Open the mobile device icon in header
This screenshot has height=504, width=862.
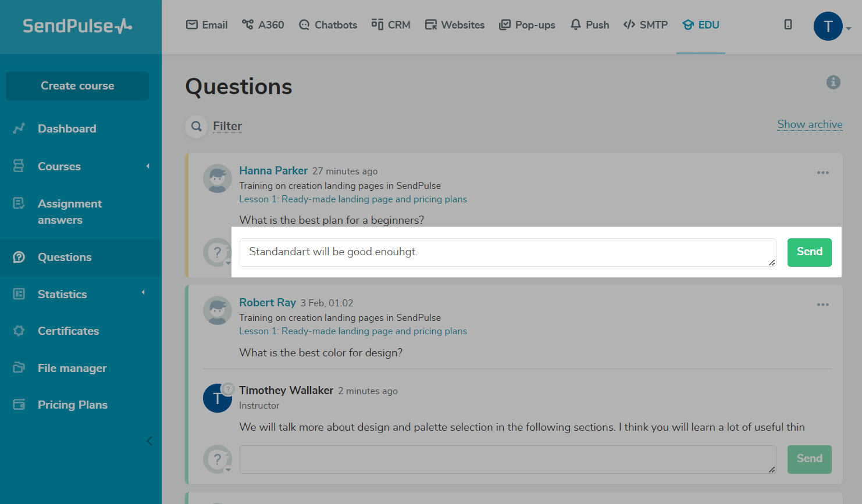788,24
